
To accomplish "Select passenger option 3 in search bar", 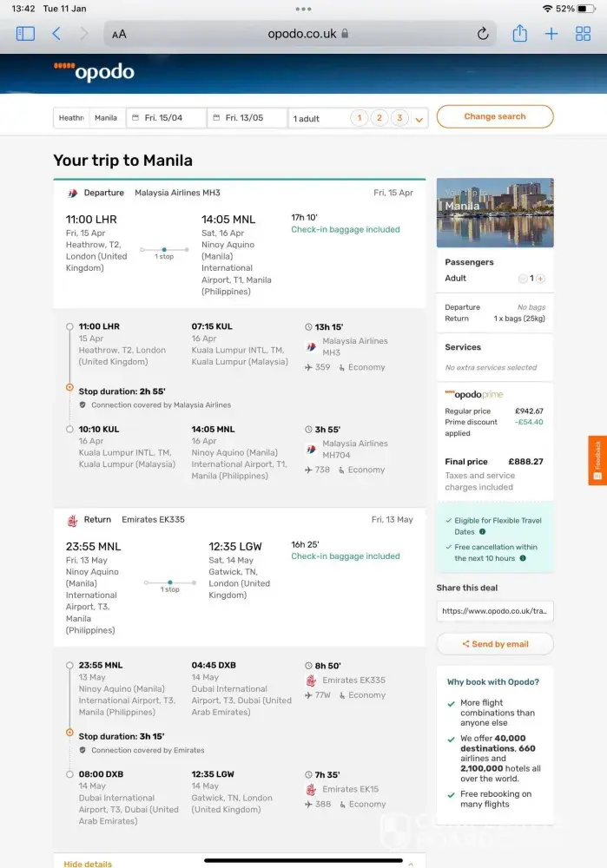I will [399, 118].
